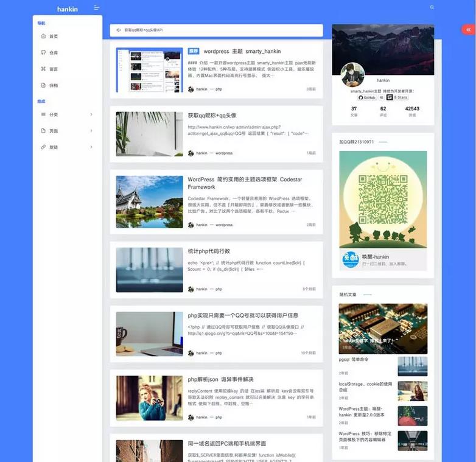
Task: Click the GitHub badge on profile card
Action: pos(367,97)
